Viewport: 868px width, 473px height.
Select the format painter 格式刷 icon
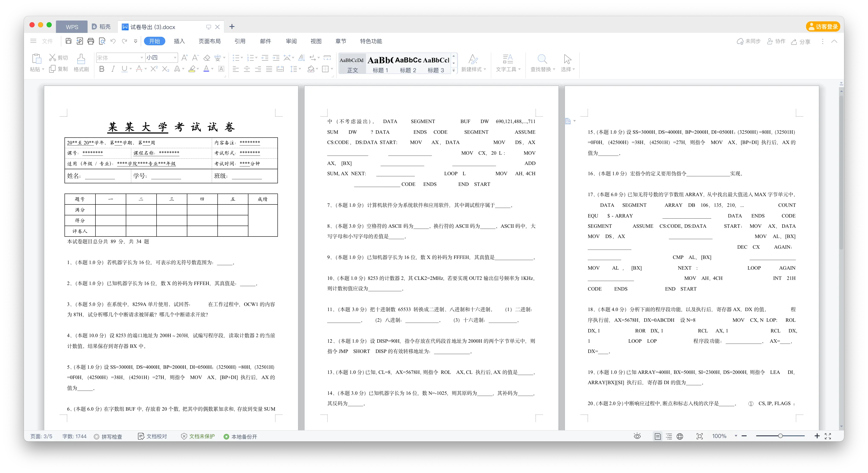click(x=81, y=63)
